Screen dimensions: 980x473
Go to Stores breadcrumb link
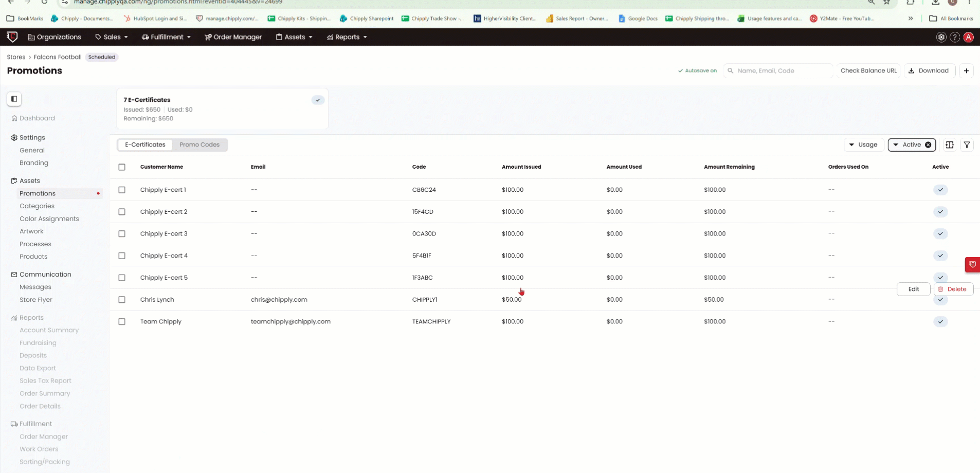click(16, 57)
